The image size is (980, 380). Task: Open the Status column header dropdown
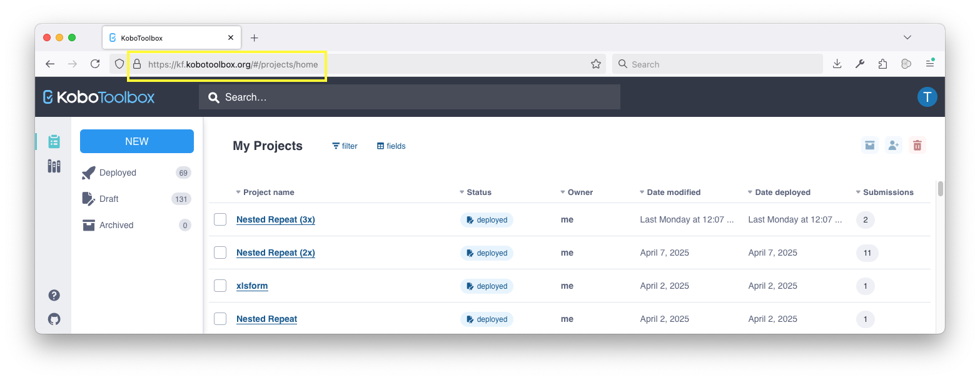click(462, 192)
